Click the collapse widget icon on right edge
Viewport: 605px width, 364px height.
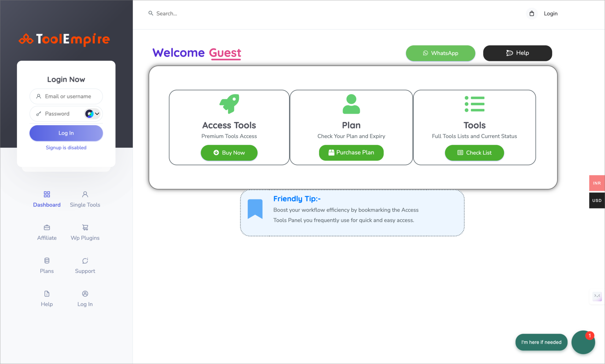tap(597, 296)
